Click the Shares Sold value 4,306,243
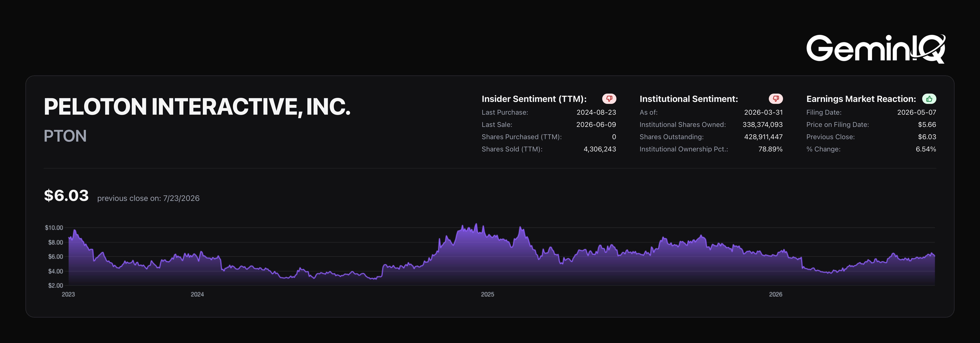 600,149
